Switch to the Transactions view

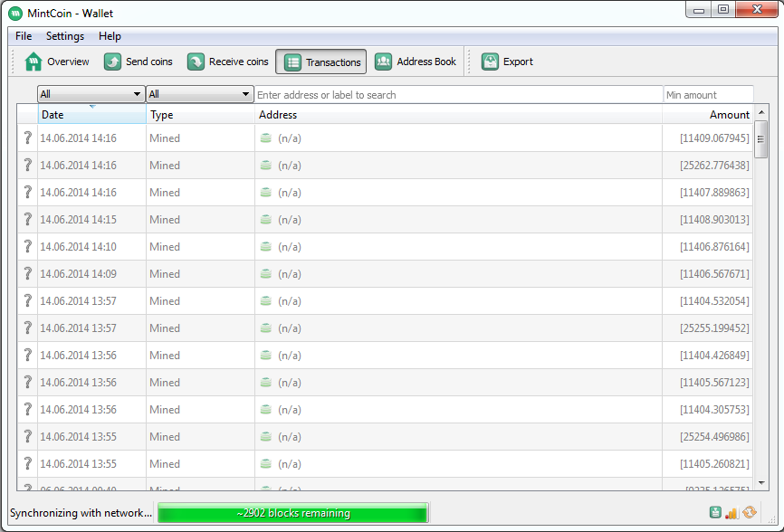click(x=321, y=62)
